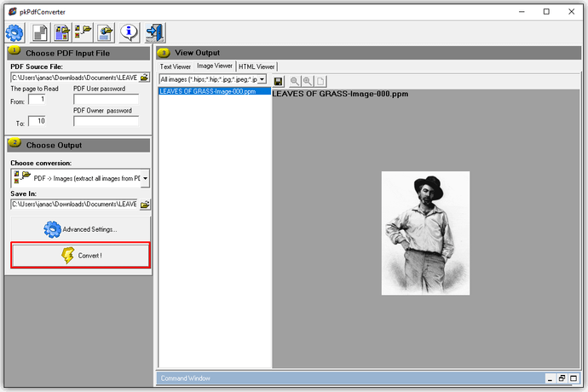Screen dimensions: 588x392
Task: Minimize the pkPdfConverter window
Action: click(x=522, y=12)
